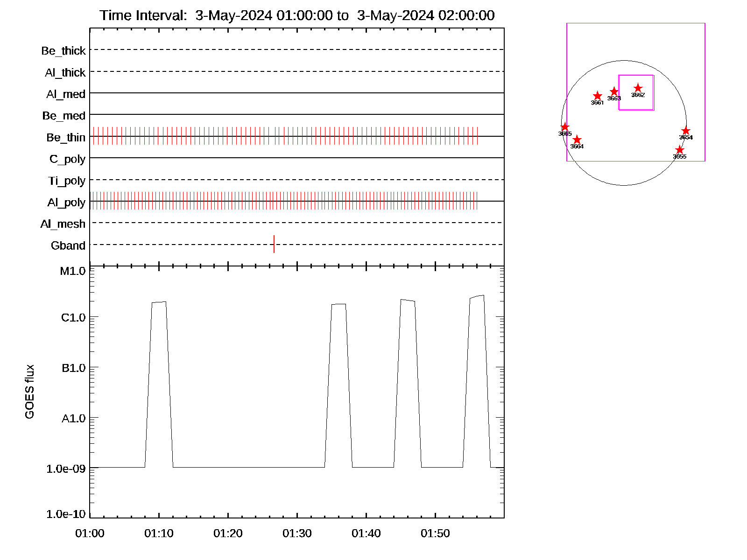Image resolution: width=747 pixels, height=560 pixels.
Task: Click the M1.0 flux level label
Action: [73, 271]
